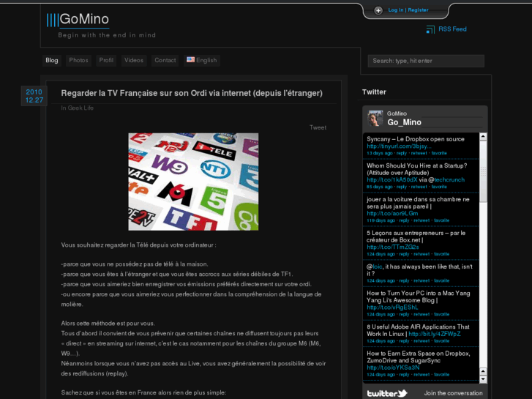Open the Contact menu tab
The width and height of the screenshot is (532, 399).
tap(165, 61)
